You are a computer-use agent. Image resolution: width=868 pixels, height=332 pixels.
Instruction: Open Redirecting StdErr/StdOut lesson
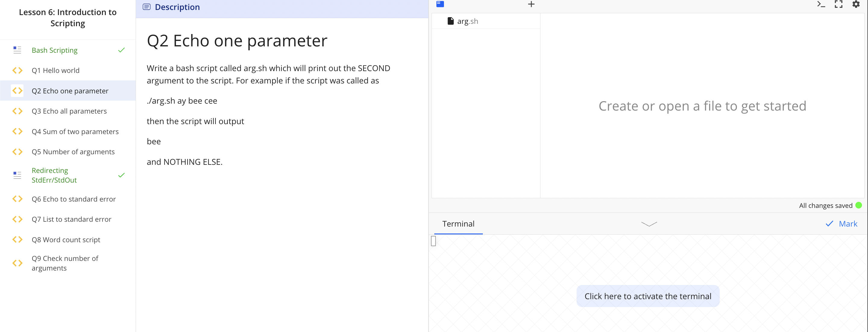pos(54,175)
